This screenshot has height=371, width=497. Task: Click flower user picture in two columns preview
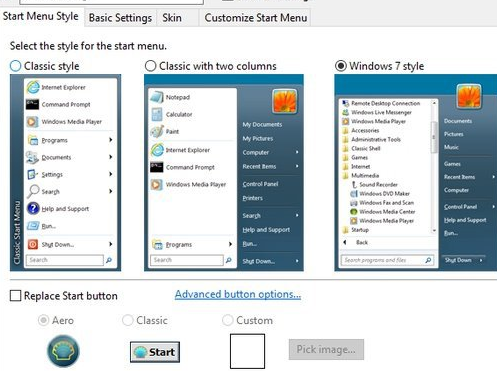pyautogui.click(x=285, y=102)
